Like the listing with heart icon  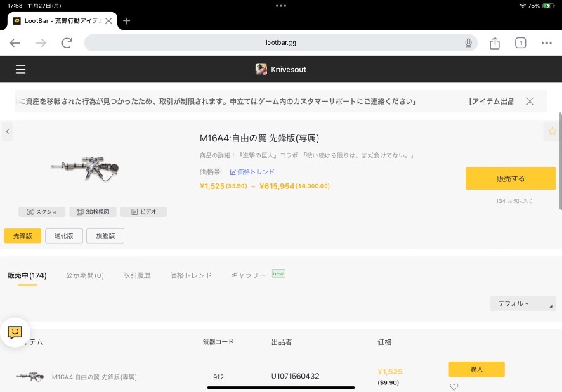click(454, 386)
